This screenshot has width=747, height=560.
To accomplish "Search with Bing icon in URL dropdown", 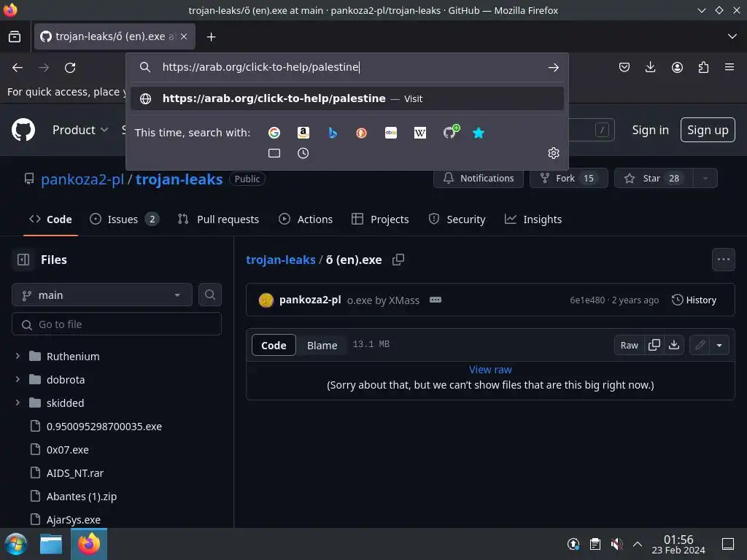I will (333, 133).
